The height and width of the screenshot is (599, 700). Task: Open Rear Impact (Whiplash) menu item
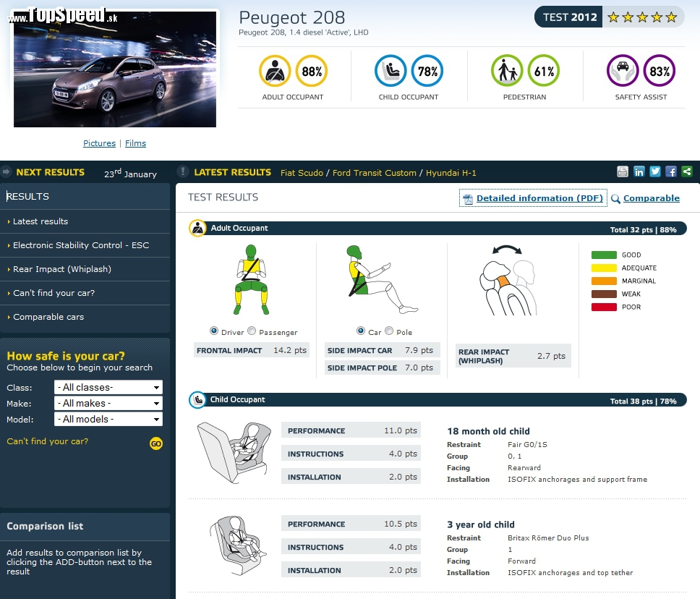point(85,269)
